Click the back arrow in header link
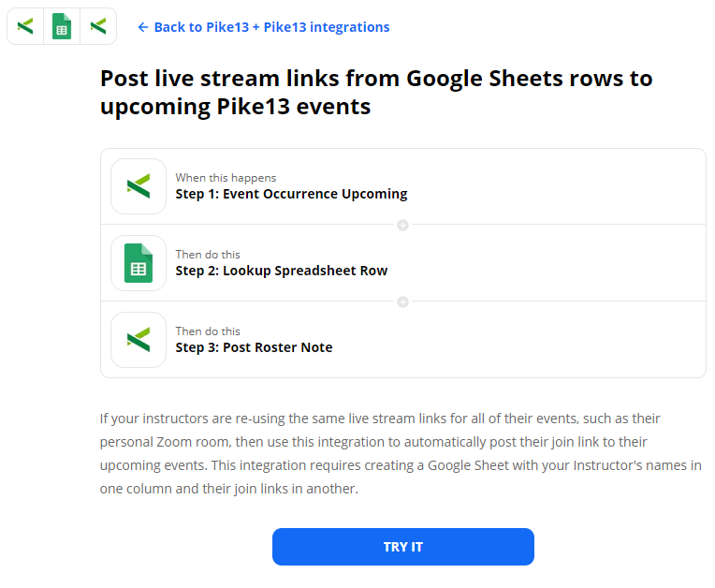This screenshot has width=715, height=588. click(x=143, y=27)
